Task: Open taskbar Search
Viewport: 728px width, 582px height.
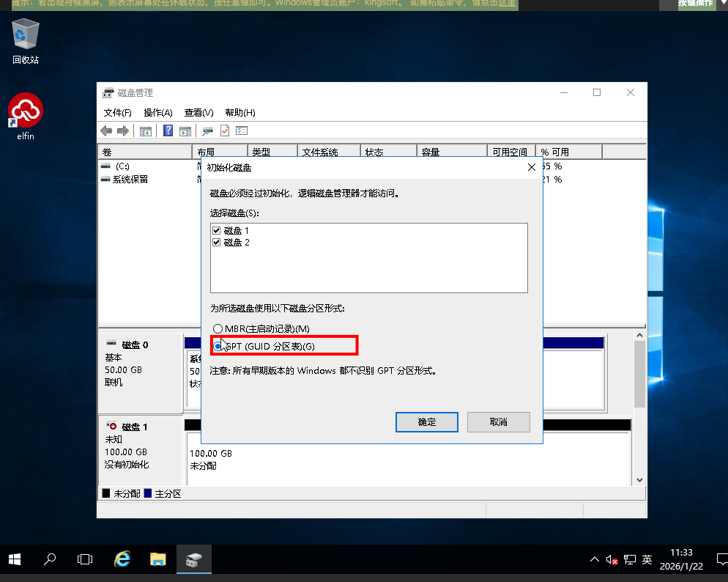Action: coord(49,559)
